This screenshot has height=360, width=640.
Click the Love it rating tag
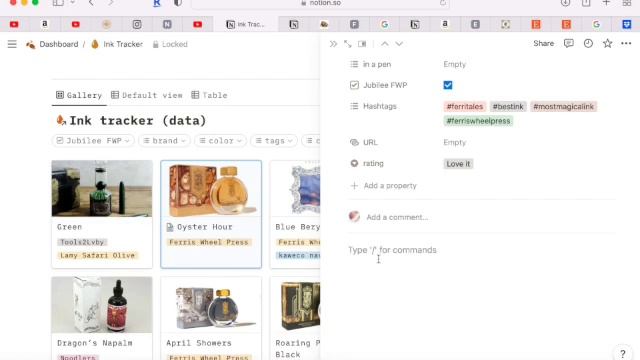458,164
